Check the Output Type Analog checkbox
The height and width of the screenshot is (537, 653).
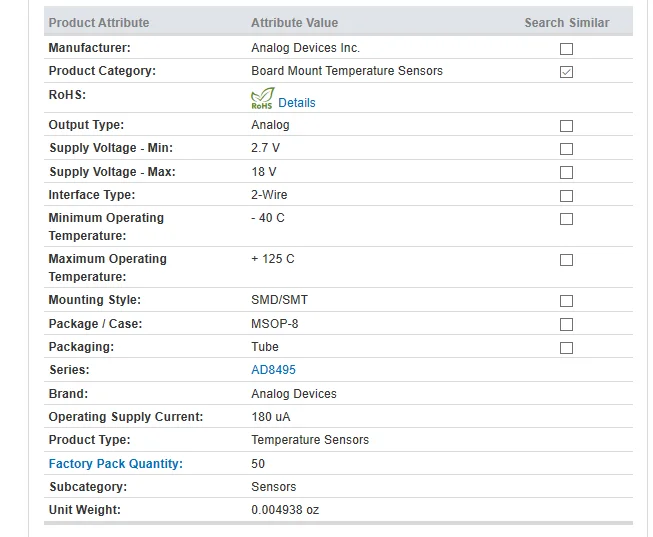click(566, 126)
